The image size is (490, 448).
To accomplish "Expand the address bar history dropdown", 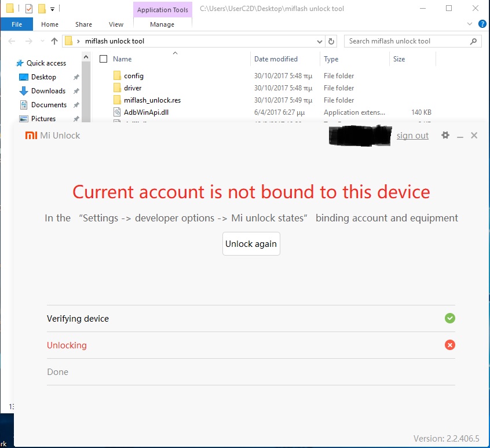I will coord(320,41).
